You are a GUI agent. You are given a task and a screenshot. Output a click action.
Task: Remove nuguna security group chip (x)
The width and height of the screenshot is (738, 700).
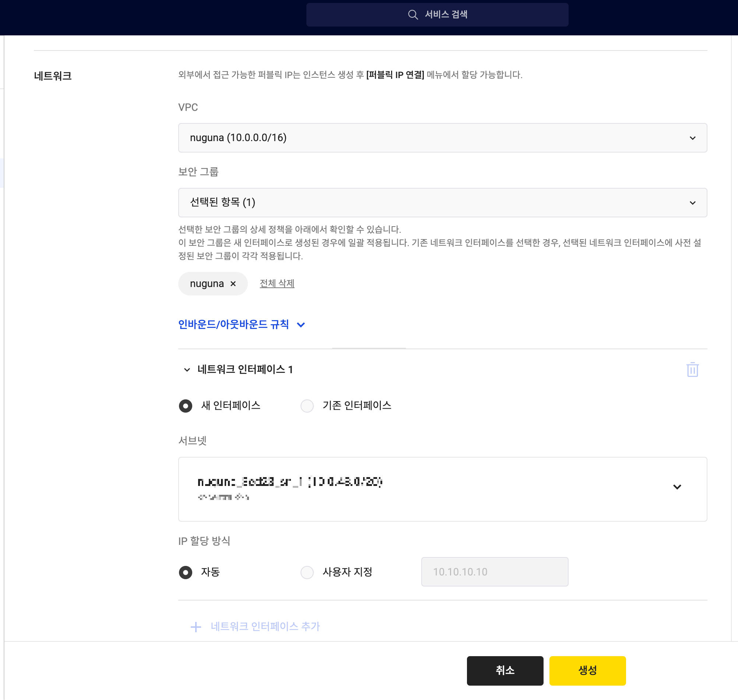click(233, 284)
